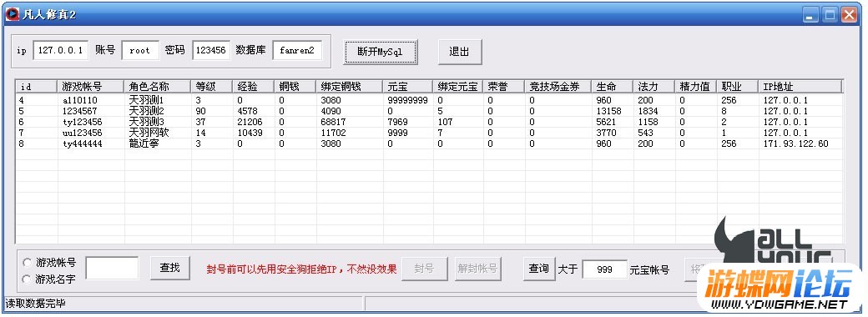The width and height of the screenshot is (868, 317).
Task: Click IP address 171.93.122.60
Action: 795,143
